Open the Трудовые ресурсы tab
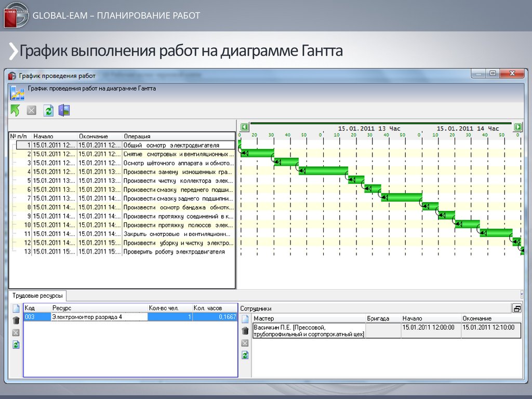This screenshot has width=532, height=399. point(37,296)
